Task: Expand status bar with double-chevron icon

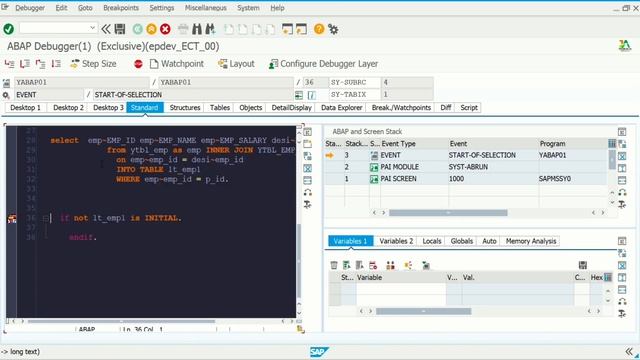Action: click(629, 351)
